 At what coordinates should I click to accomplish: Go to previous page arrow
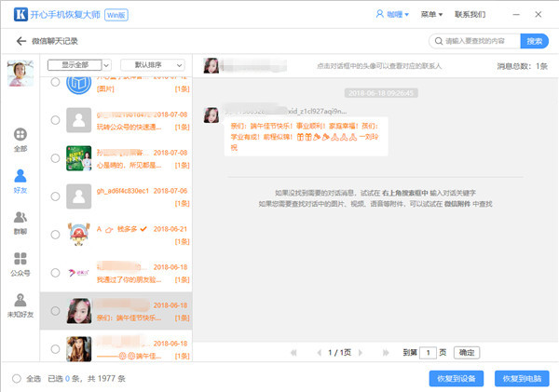click(x=319, y=353)
